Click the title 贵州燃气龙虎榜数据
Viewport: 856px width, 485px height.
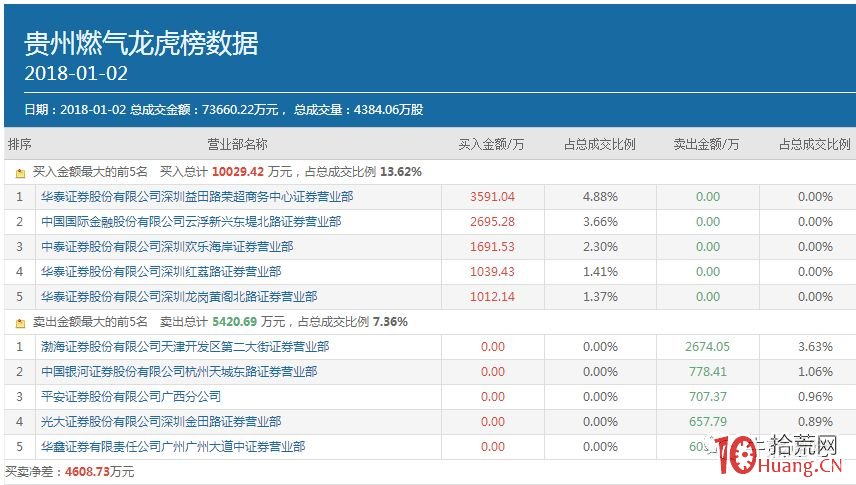tap(141, 43)
